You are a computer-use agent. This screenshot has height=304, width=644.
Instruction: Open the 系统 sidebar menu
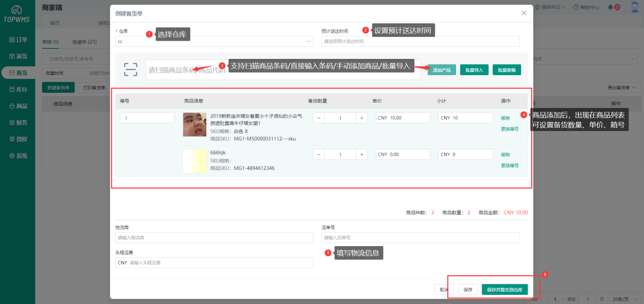coord(18,156)
